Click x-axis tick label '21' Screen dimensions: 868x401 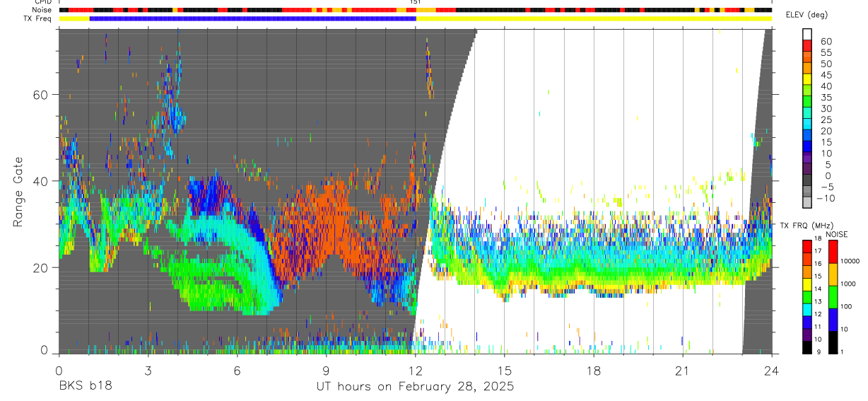coord(683,371)
